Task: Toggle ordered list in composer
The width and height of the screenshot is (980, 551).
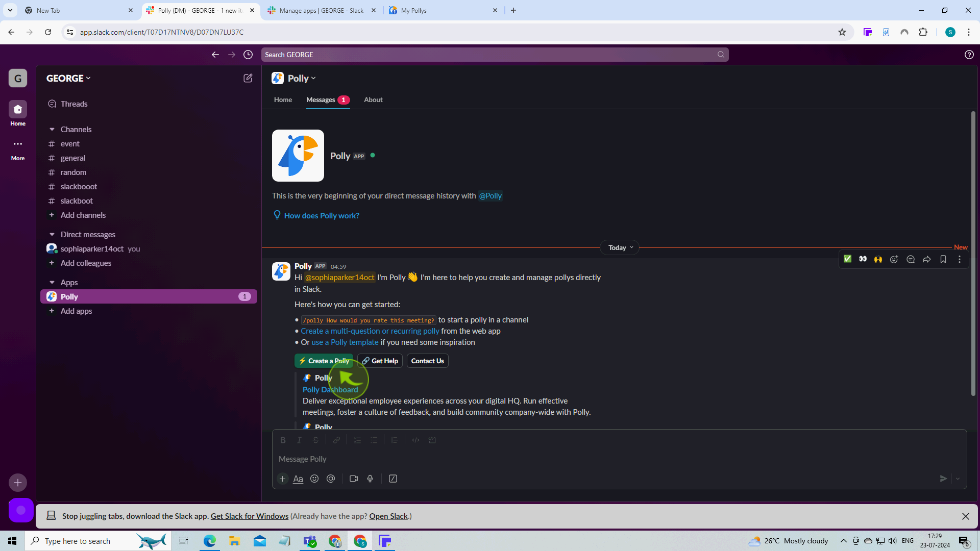Action: click(357, 440)
